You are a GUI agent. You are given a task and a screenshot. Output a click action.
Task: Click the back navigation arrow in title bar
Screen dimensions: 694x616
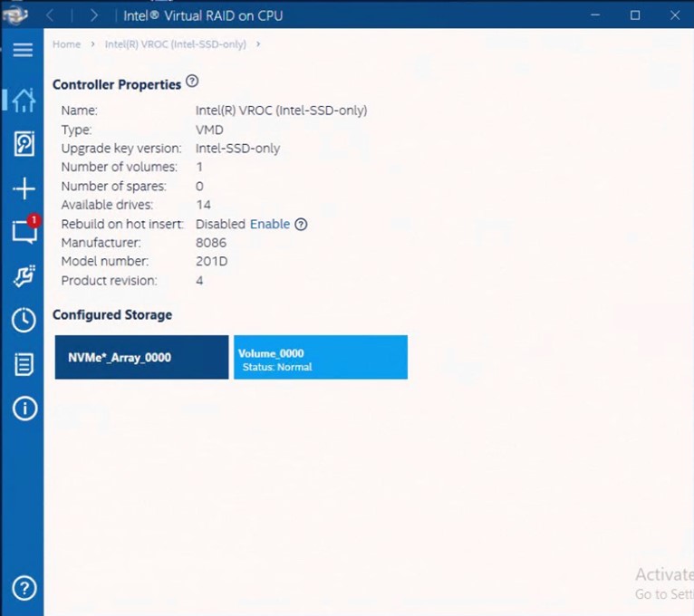click(50, 15)
